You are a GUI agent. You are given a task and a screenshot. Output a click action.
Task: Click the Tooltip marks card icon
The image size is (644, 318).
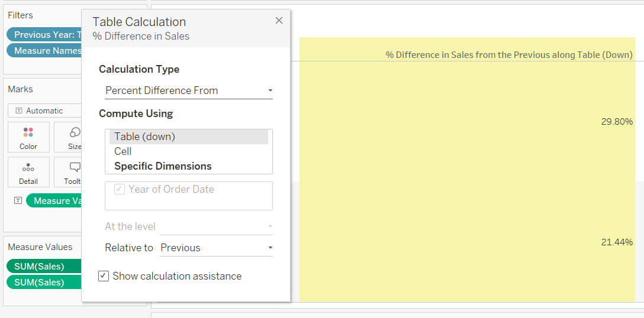pyautogui.click(x=75, y=168)
